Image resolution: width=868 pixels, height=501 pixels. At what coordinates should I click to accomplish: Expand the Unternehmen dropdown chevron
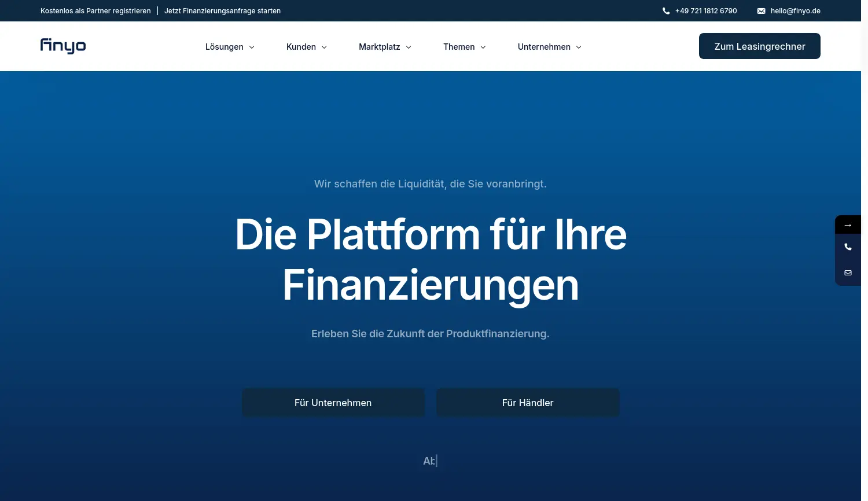tap(579, 47)
